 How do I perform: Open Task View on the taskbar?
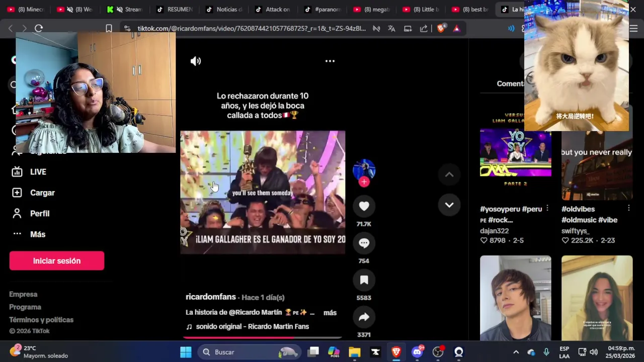tap(313, 352)
